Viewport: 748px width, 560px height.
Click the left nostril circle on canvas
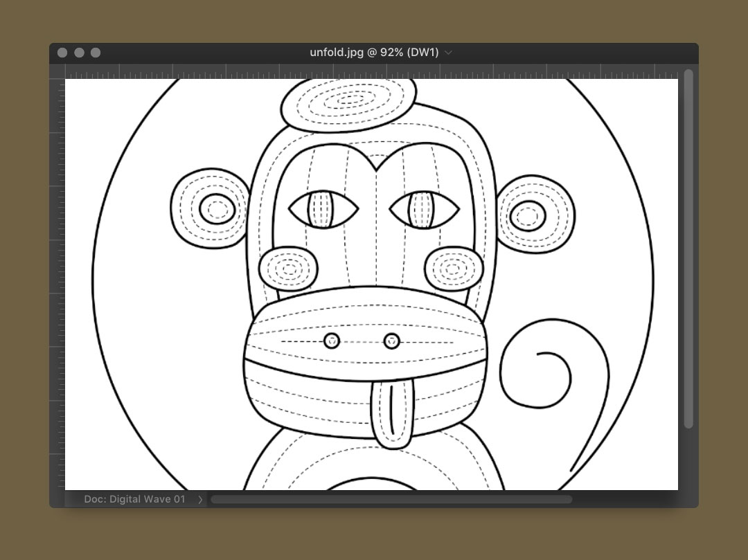(x=332, y=341)
